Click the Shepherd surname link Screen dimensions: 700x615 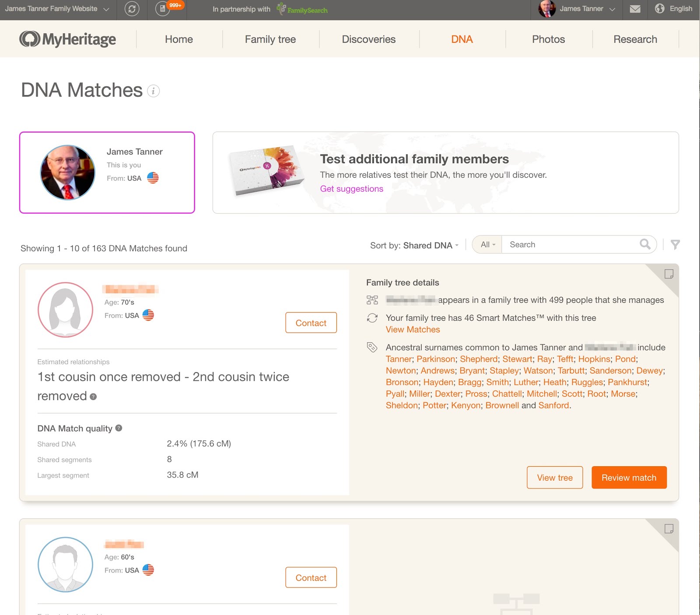(479, 359)
